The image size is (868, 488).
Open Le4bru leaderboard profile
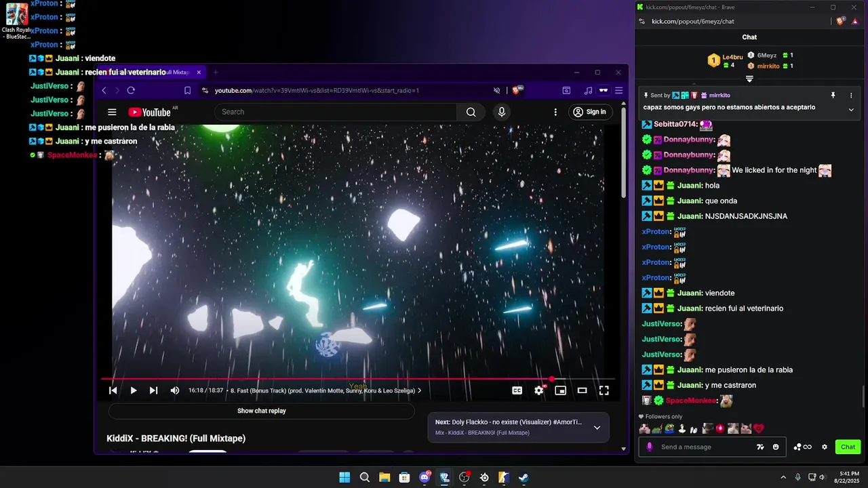[x=732, y=57]
